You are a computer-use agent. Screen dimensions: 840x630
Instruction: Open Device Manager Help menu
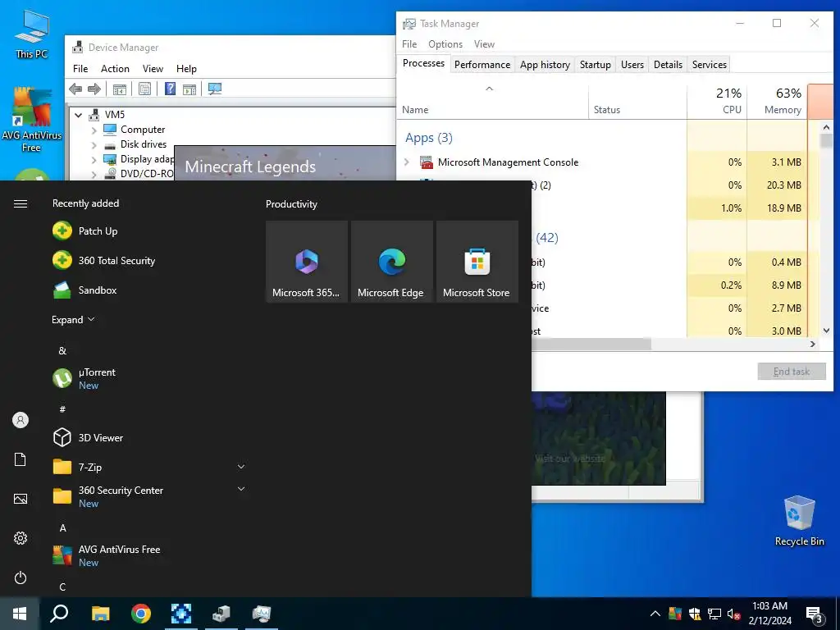pos(186,69)
